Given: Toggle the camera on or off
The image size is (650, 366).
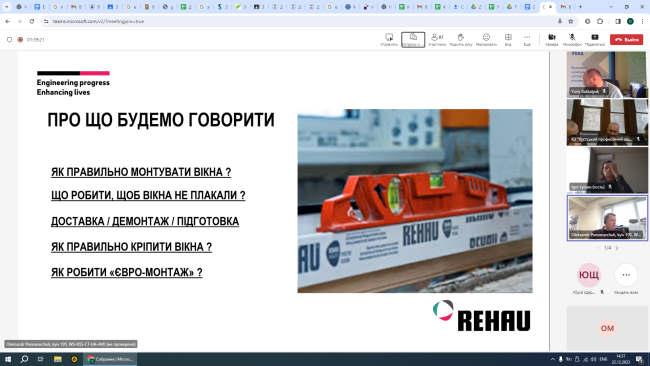Looking at the screenshot, I should [552, 39].
